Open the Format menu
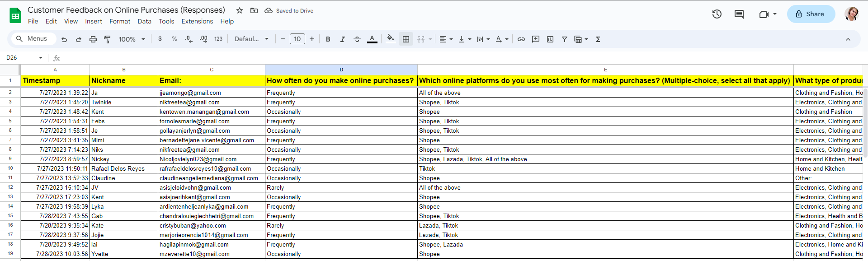The width and height of the screenshot is (868, 261). coord(119,21)
